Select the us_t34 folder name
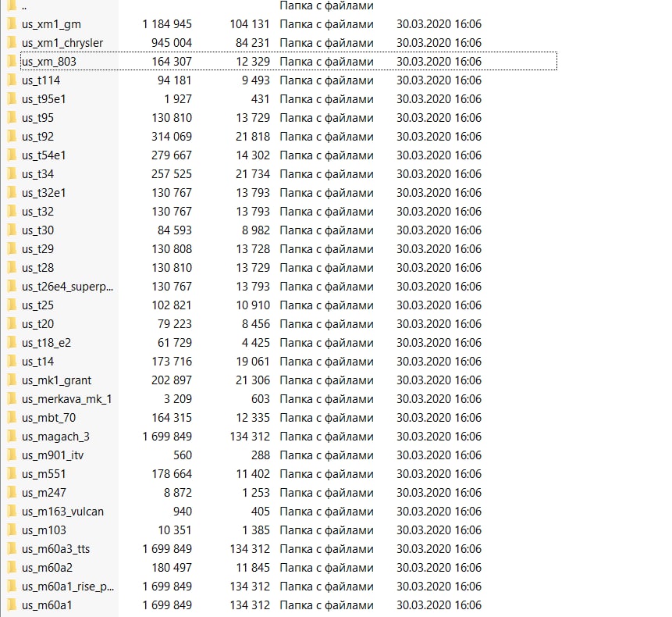672x617 pixels. 37,174
